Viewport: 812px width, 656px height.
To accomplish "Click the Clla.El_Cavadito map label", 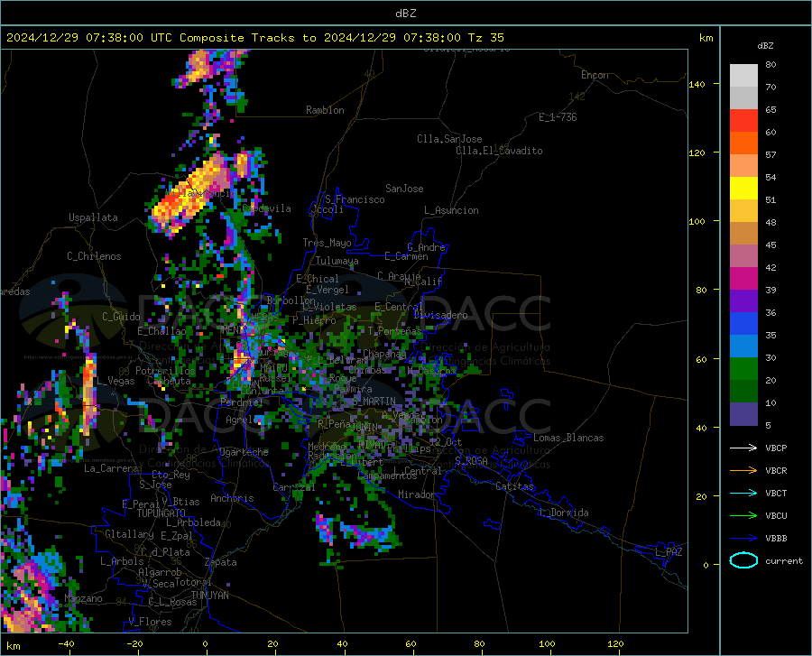I will coord(499,152).
